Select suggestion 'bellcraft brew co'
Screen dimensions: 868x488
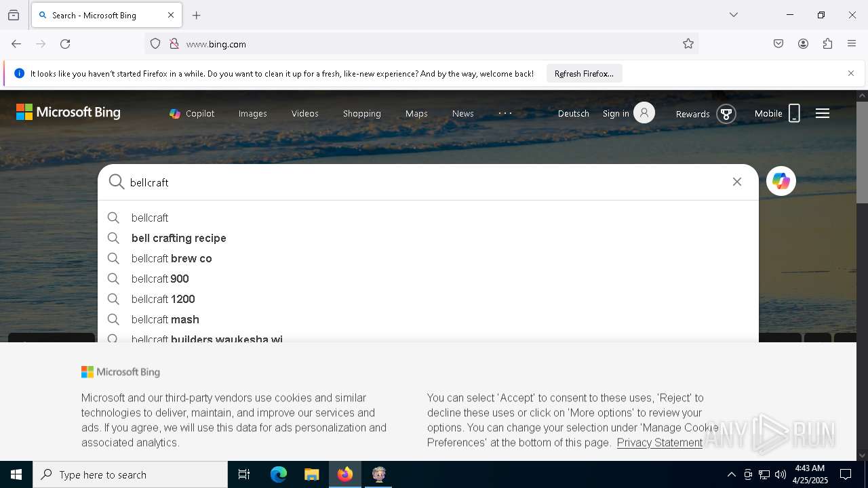(x=428, y=258)
